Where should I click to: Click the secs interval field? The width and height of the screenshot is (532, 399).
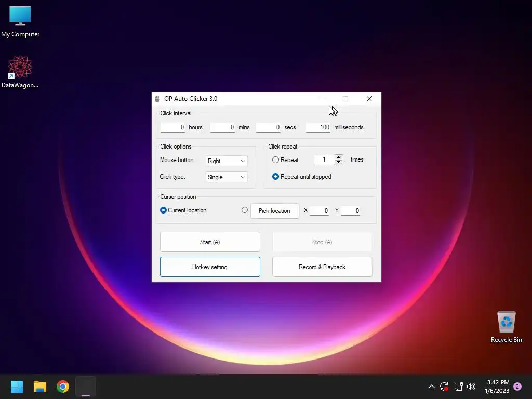269,127
